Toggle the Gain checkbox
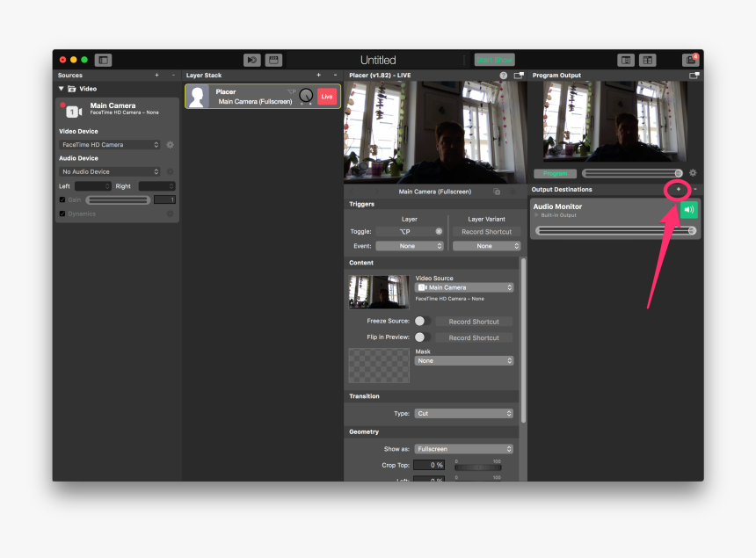 click(62, 199)
